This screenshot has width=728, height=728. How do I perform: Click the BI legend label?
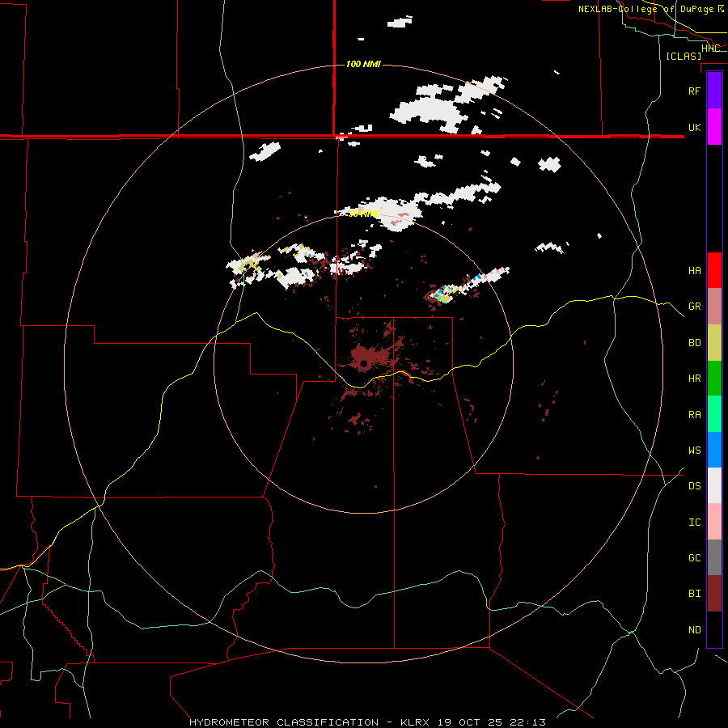694,594
